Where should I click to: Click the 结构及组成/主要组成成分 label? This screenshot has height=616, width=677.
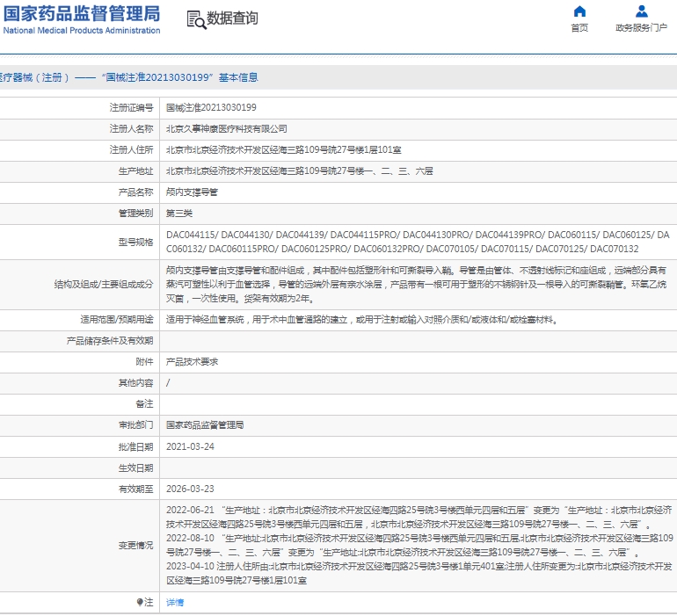pyautogui.click(x=104, y=284)
